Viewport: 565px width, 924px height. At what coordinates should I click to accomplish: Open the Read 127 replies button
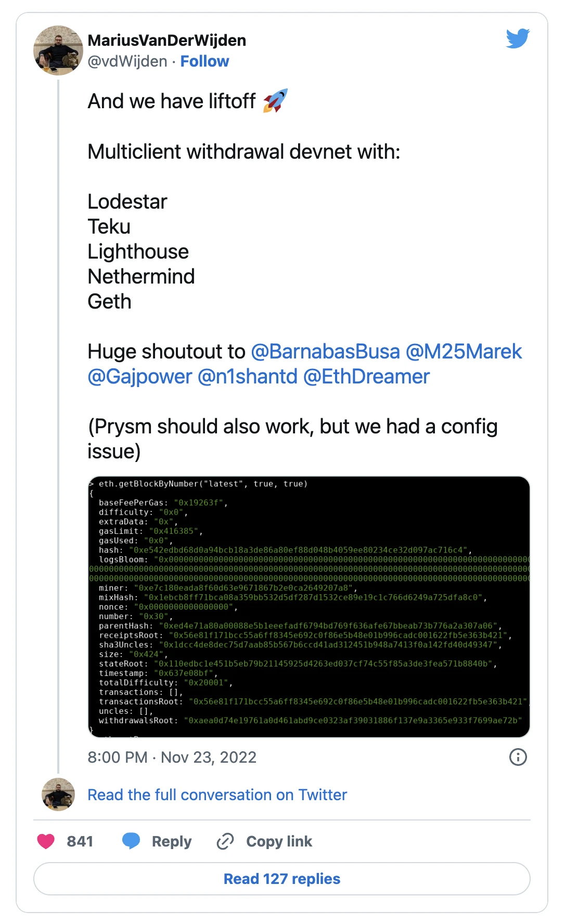tap(282, 879)
